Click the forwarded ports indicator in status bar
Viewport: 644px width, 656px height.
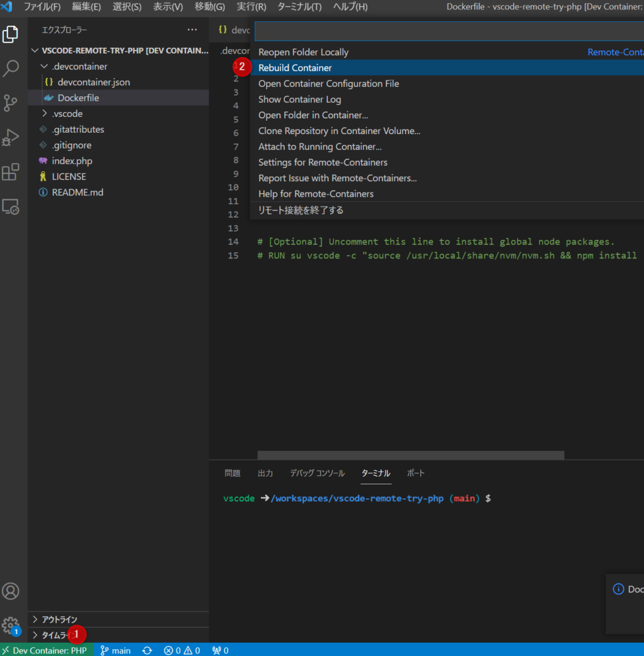[221, 650]
